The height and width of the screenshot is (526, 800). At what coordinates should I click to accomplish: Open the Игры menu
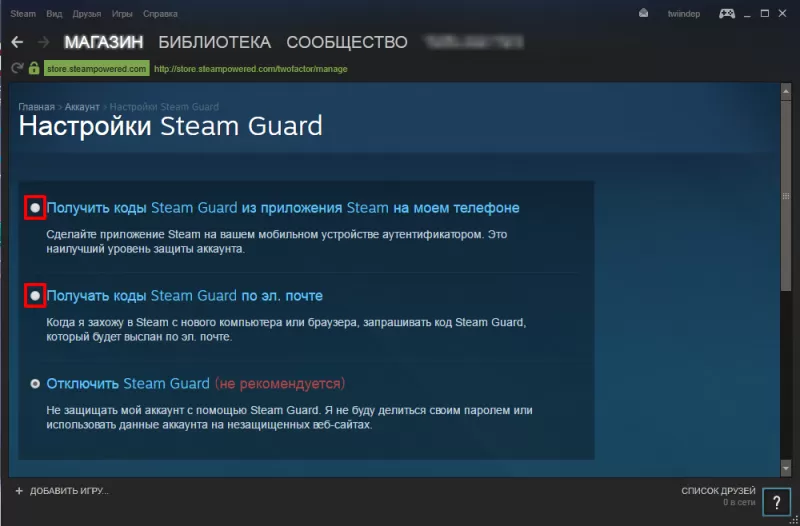click(x=122, y=14)
